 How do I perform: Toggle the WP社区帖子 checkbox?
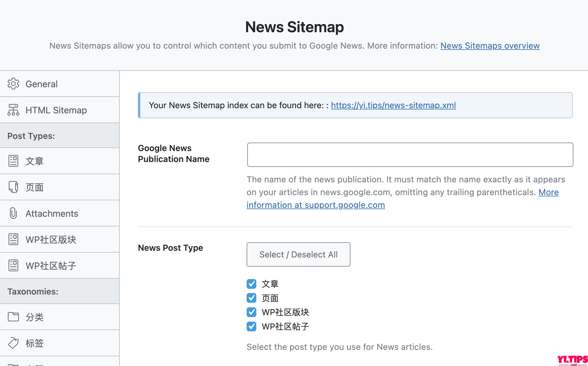(x=251, y=326)
